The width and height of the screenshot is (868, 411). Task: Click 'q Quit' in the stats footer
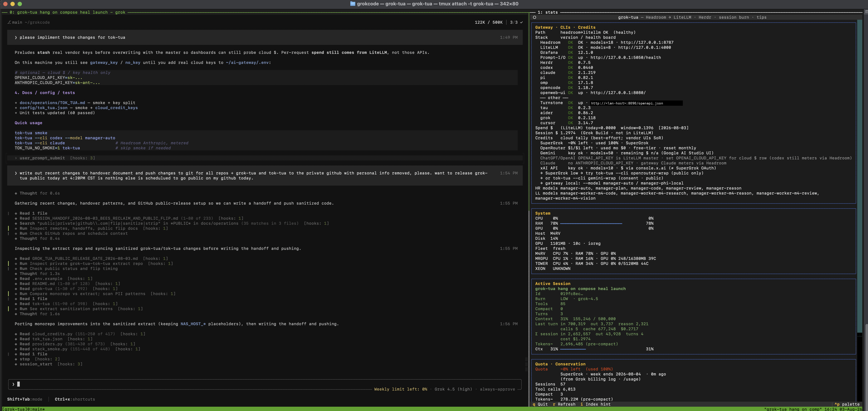click(540, 404)
